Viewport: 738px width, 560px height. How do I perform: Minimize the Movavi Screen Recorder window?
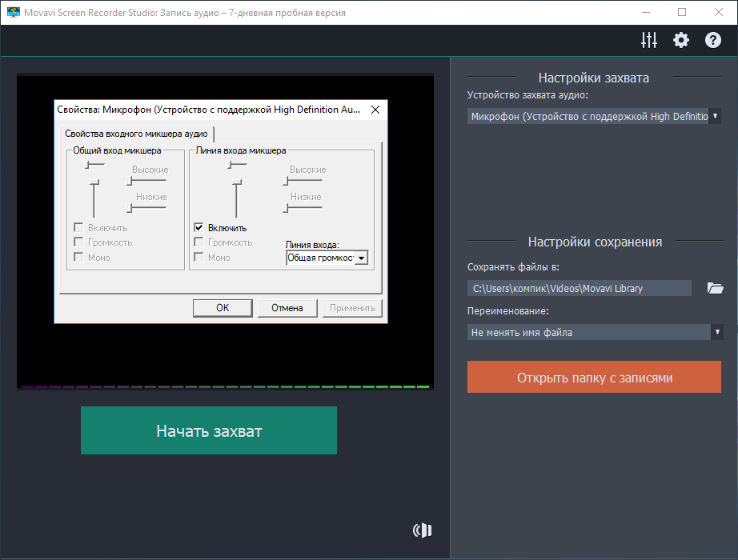[x=646, y=12]
